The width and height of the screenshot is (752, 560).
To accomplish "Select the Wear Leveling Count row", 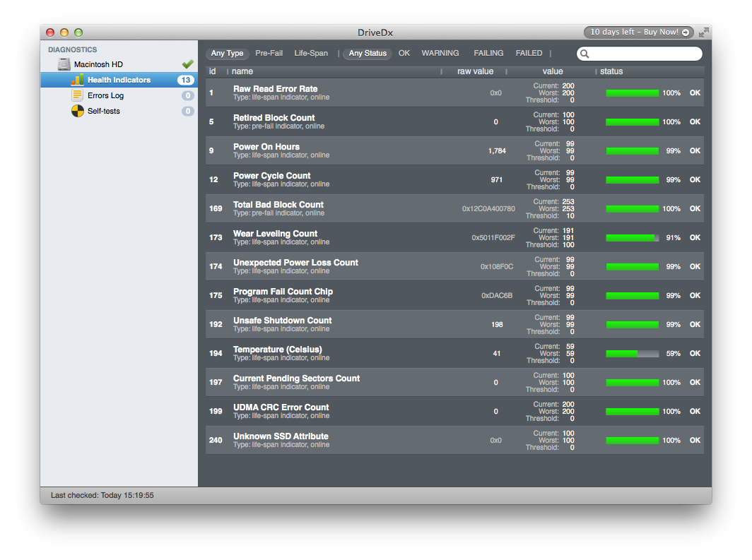I will (x=454, y=237).
